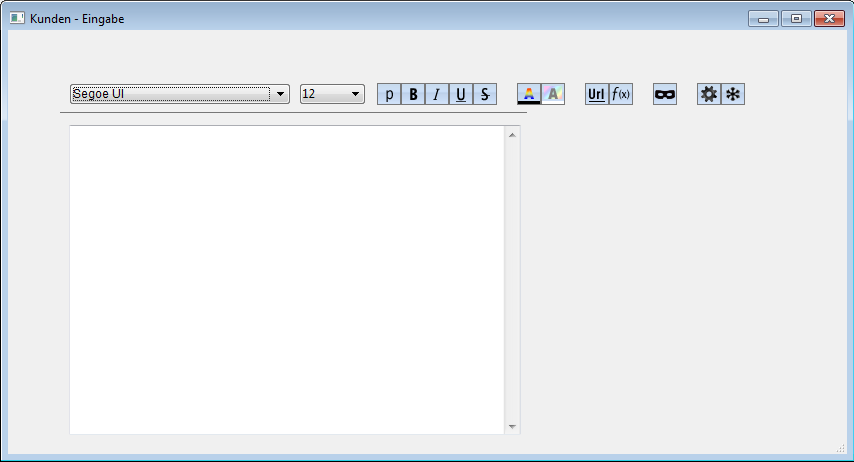This screenshot has height=462, width=854.
Task: Insert a function f(x)
Action: tap(620, 94)
